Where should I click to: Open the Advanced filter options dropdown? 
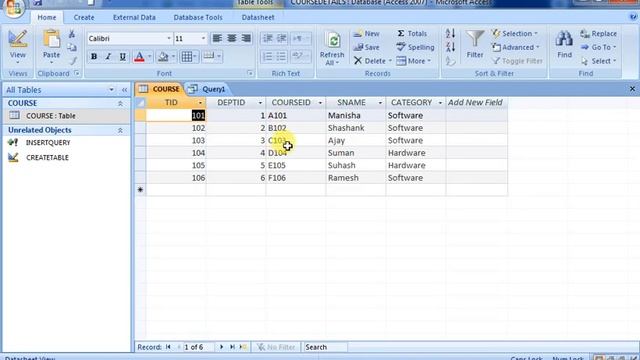(516, 47)
